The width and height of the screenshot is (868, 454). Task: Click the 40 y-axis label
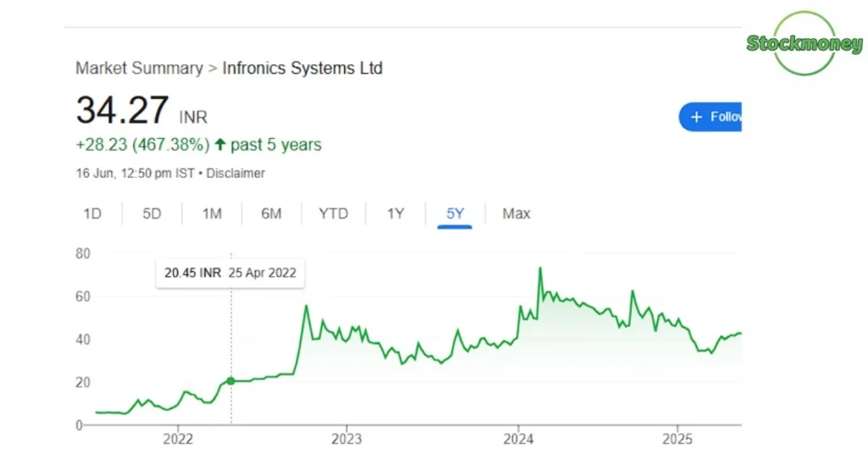tap(82, 339)
